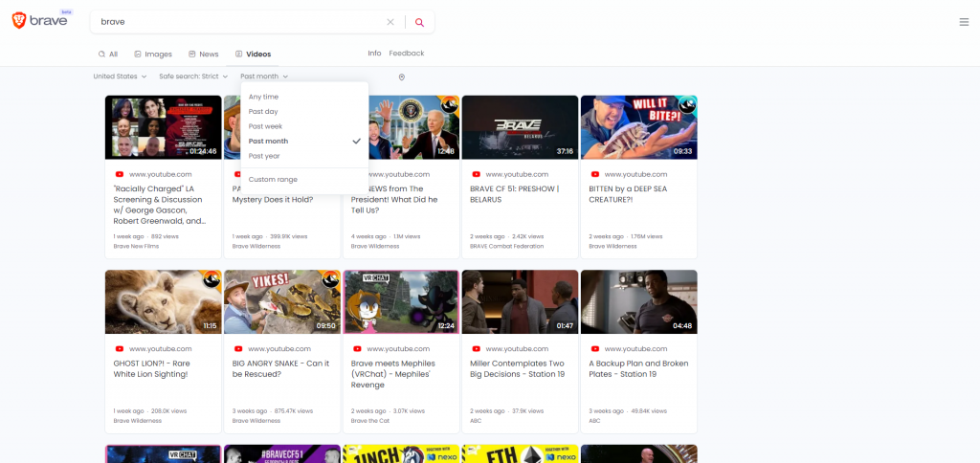Open Safe search: Strict dropdown
The image size is (980, 463).
[194, 77]
